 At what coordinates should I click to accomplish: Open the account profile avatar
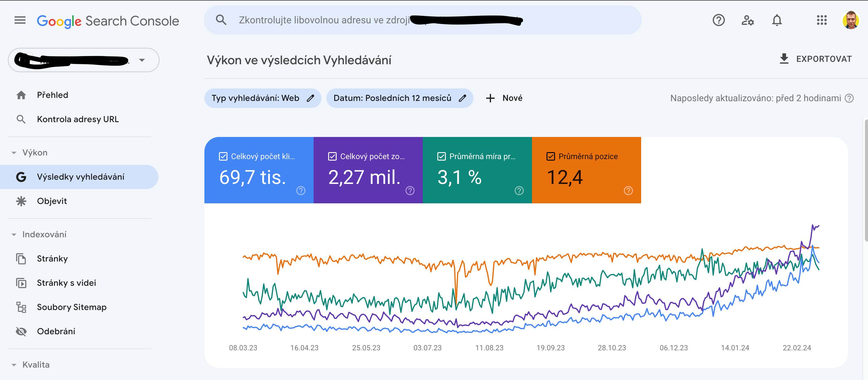851,20
